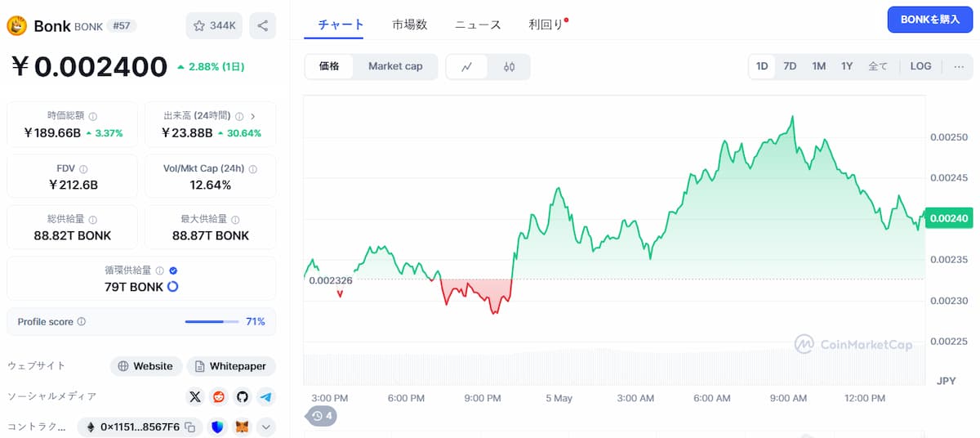Viewport: 980px width, 438px height.
Task: Open the 24-hour volume detail arrow
Action: click(252, 116)
